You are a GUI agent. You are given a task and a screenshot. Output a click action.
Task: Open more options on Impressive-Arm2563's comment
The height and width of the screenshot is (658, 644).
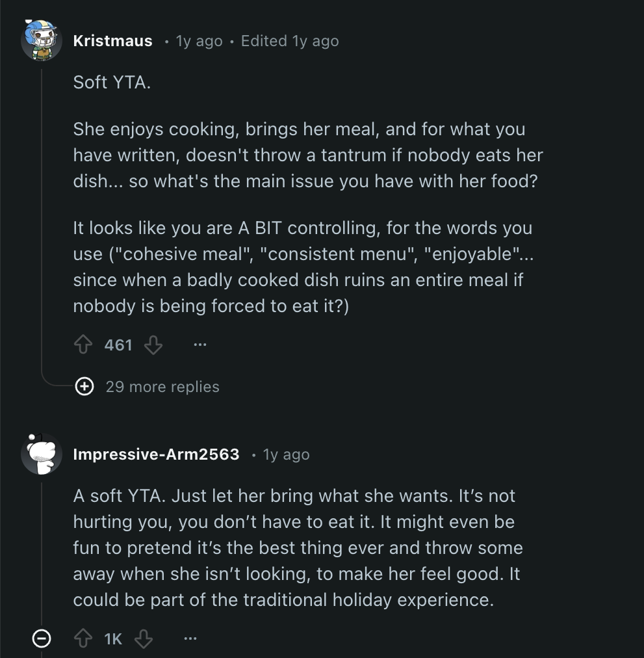pyautogui.click(x=190, y=639)
